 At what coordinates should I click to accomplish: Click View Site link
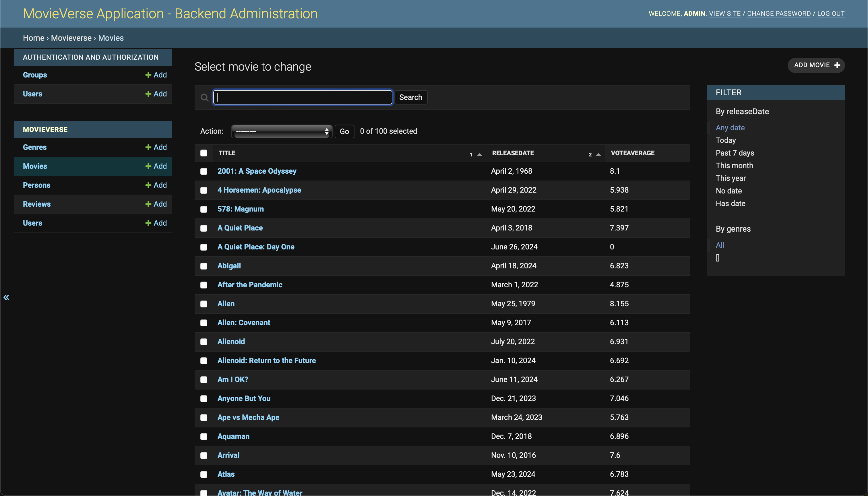click(x=724, y=13)
